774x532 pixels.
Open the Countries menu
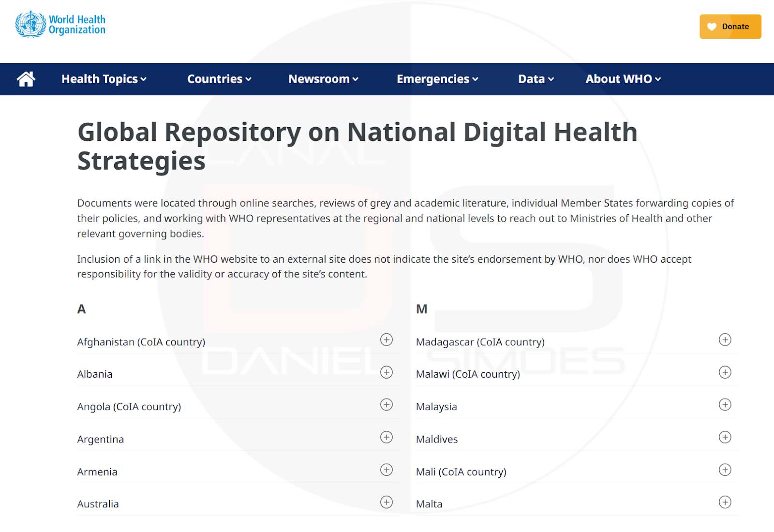point(219,79)
